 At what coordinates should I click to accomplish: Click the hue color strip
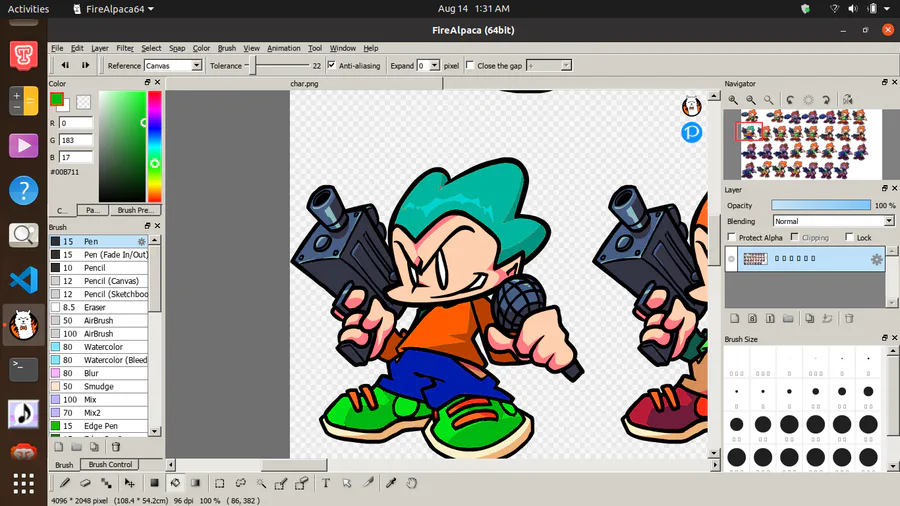pos(154,146)
